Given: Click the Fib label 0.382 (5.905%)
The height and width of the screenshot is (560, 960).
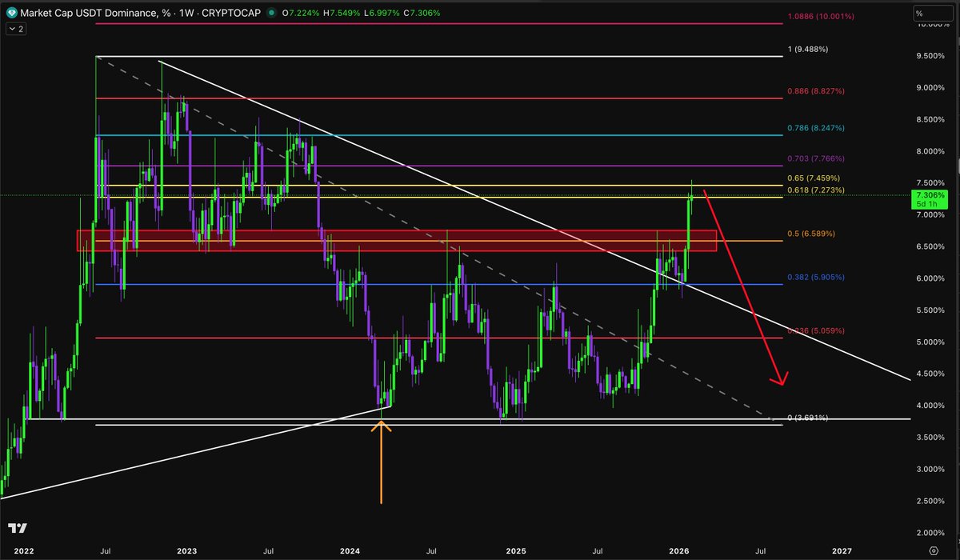Looking at the screenshot, I should point(816,277).
